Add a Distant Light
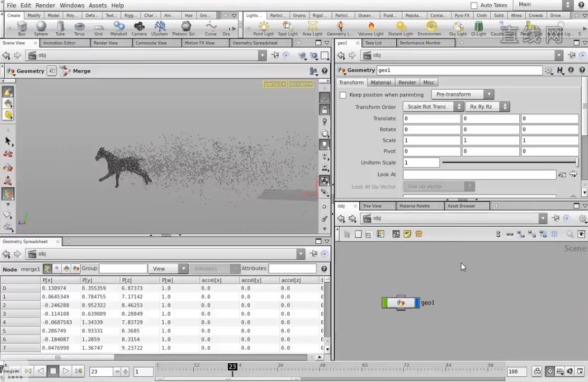The height and width of the screenshot is (382, 588). (400, 28)
